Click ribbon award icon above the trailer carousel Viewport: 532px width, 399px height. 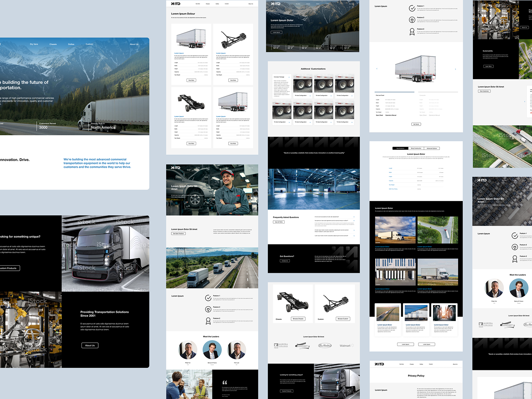[412, 32]
